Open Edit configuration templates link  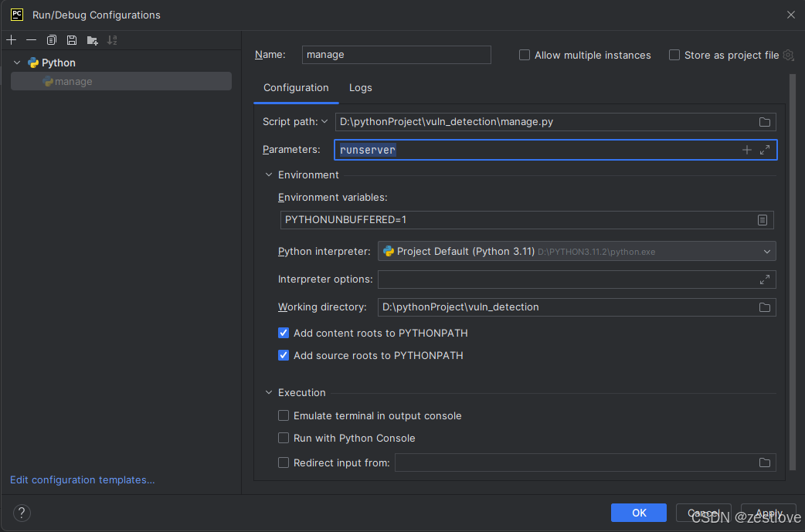pyautogui.click(x=83, y=479)
